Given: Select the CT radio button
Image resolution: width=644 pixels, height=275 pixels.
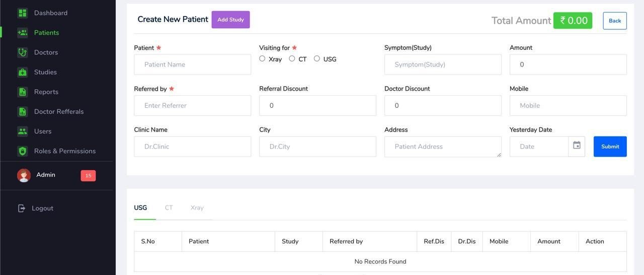Looking at the screenshot, I should (x=292, y=58).
